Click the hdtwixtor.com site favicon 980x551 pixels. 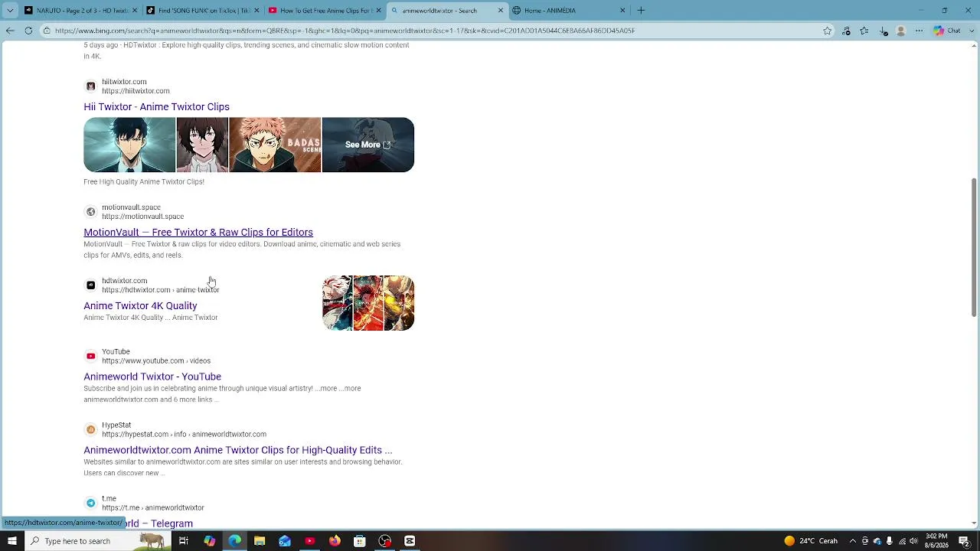coord(90,285)
